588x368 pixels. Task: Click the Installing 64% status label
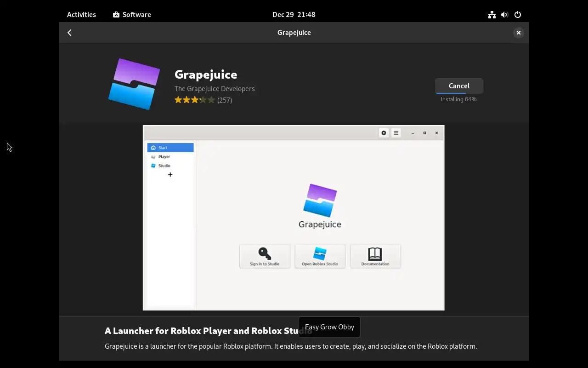[x=458, y=99]
